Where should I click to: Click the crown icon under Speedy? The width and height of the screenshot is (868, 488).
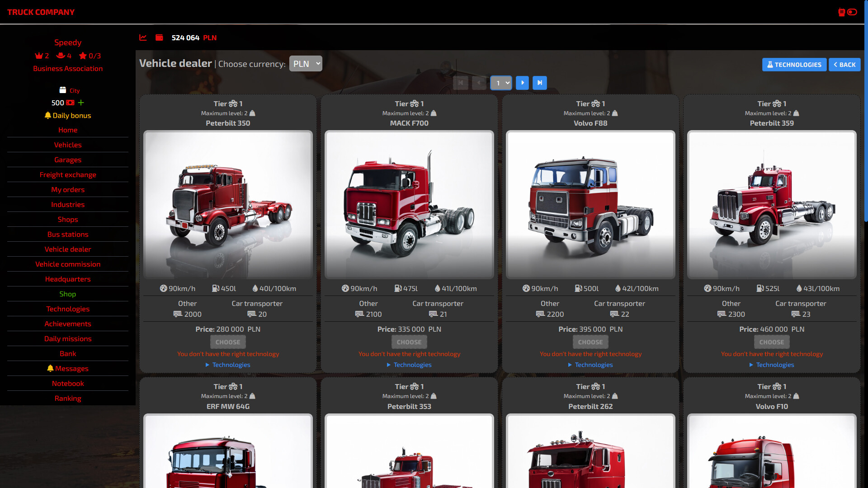39,56
